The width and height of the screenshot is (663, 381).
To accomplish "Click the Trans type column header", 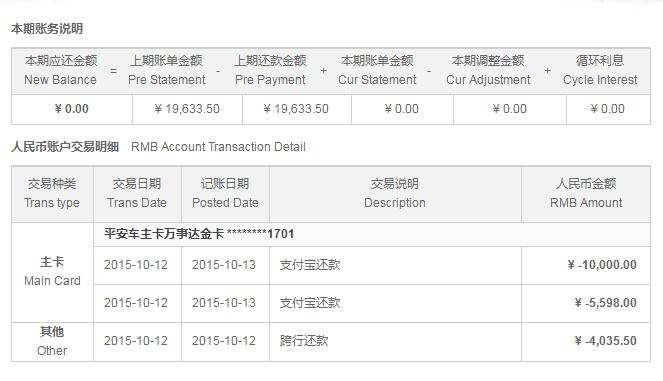I will click(x=52, y=194).
